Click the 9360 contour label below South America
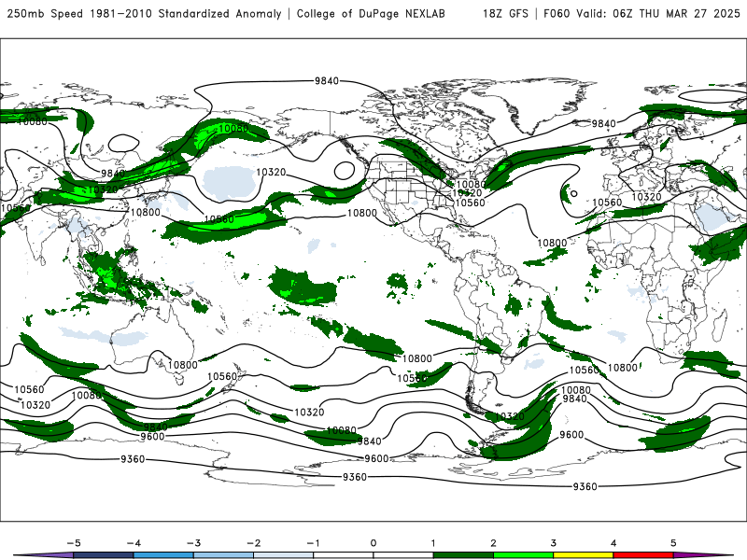Screen dimensions: 747x560 tap(585, 486)
